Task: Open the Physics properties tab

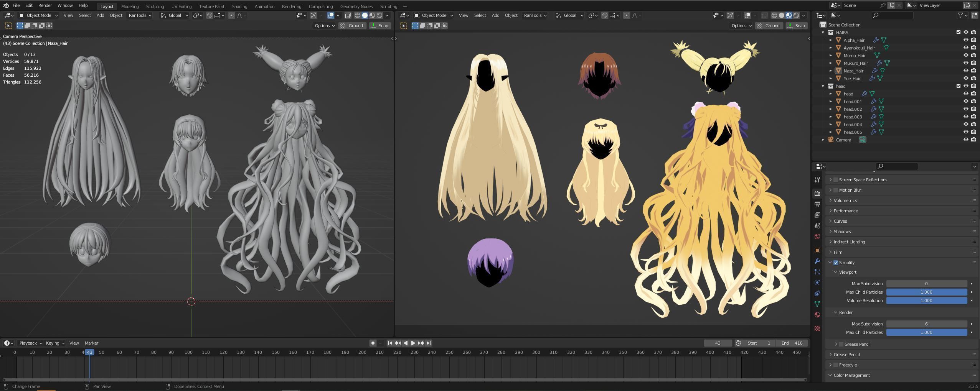Action: point(817,283)
